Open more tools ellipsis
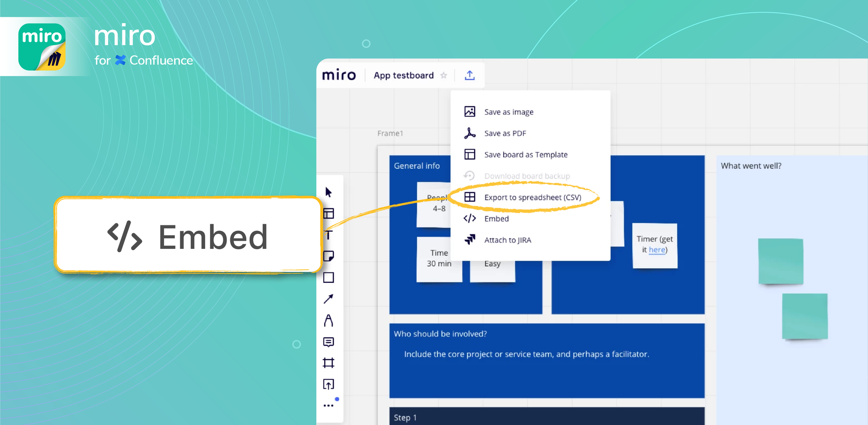The height and width of the screenshot is (425, 868). point(329,405)
